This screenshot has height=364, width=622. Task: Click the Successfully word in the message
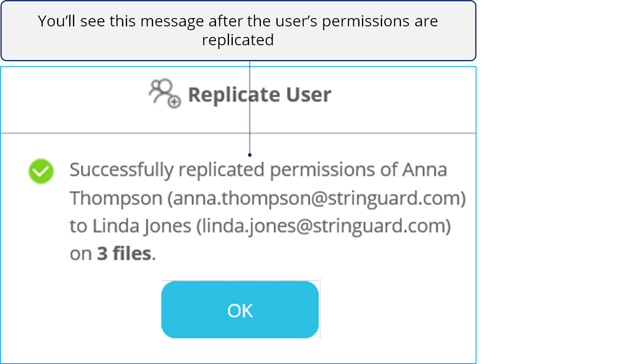pyautogui.click(x=122, y=170)
